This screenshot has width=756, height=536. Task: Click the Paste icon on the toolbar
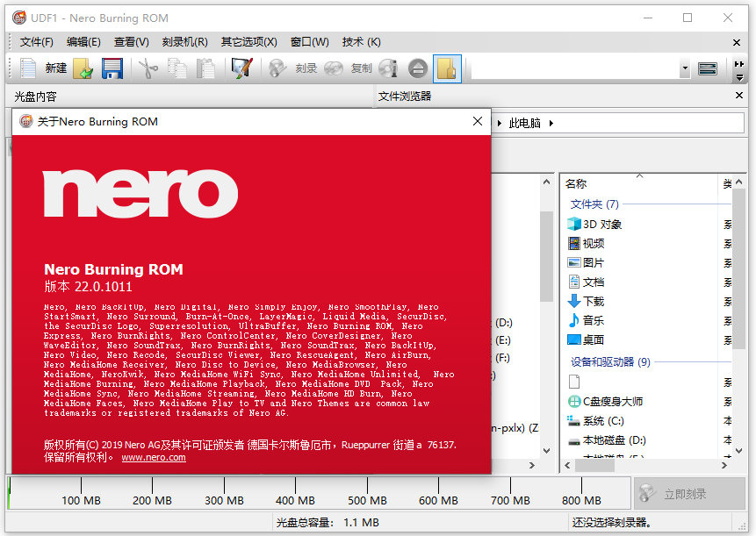[204, 68]
